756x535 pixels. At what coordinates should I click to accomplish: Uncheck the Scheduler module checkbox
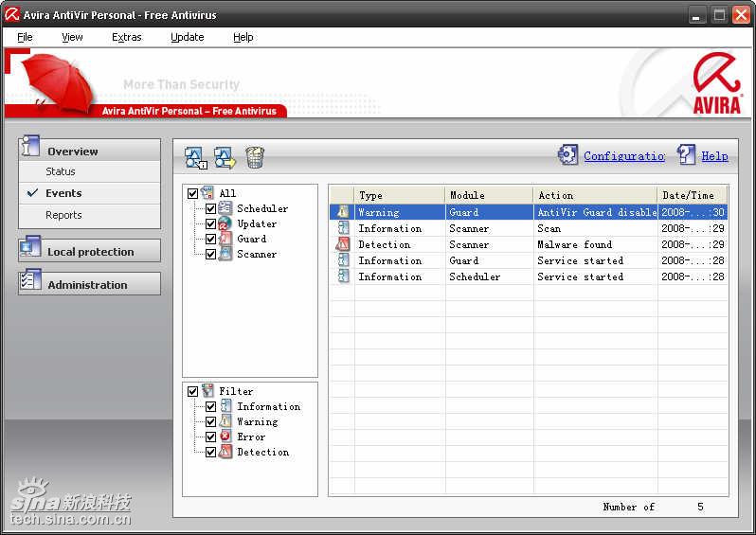tap(211, 208)
